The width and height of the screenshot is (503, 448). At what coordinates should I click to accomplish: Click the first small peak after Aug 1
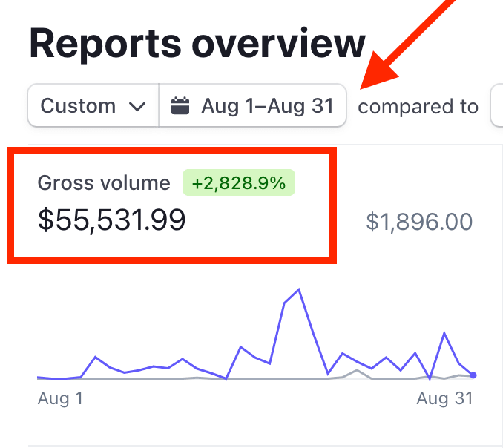95,357
